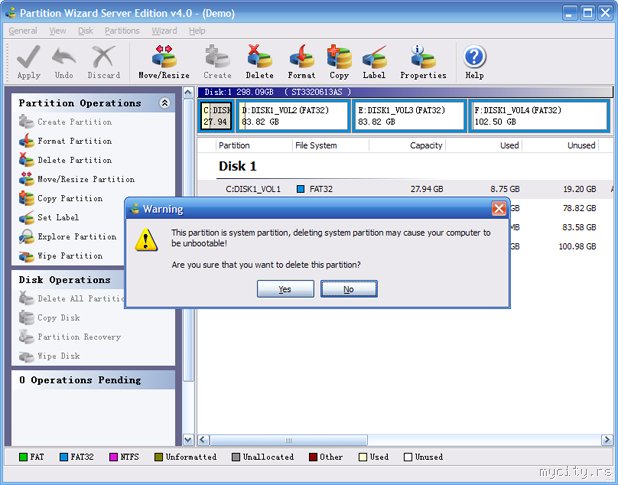Select the C: partition block in disk map
Image resolution: width=618 pixels, height=485 pixels.
tap(216, 116)
